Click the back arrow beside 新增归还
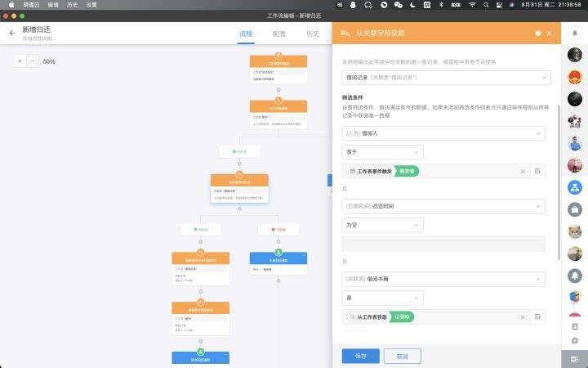588x368 pixels. click(x=11, y=34)
